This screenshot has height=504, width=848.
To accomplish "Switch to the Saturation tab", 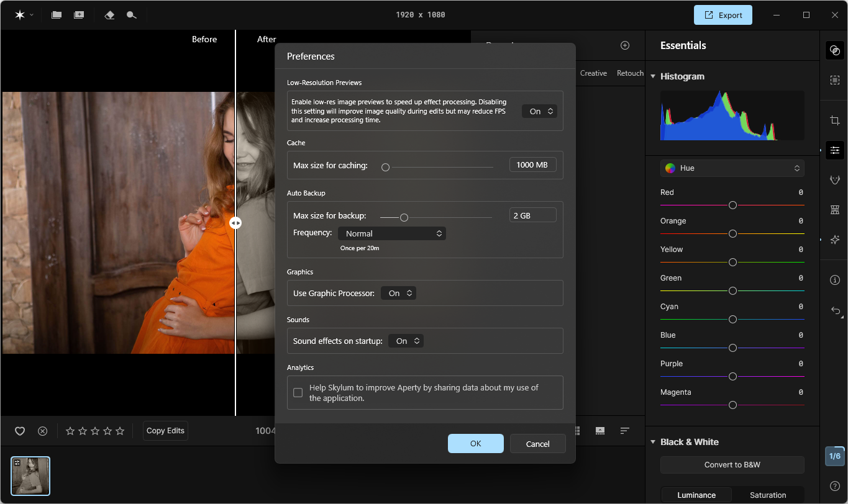I will (768, 495).
